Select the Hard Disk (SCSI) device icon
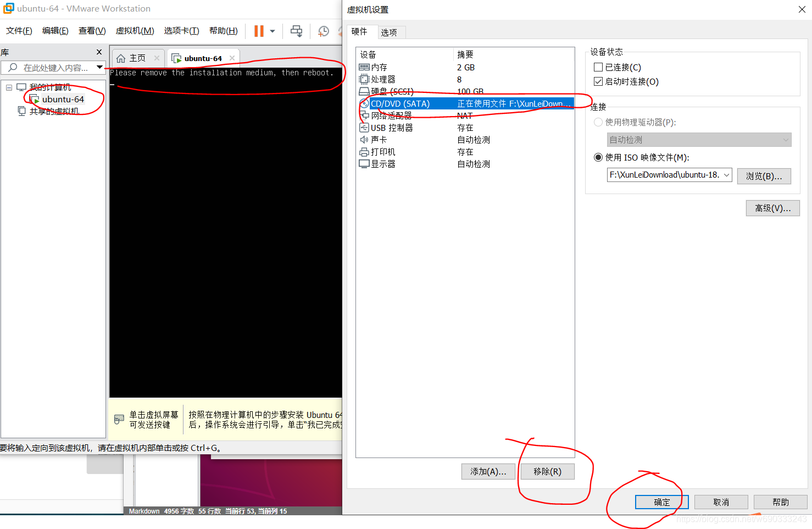The height and width of the screenshot is (529, 812). pyautogui.click(x=364, y=91)
